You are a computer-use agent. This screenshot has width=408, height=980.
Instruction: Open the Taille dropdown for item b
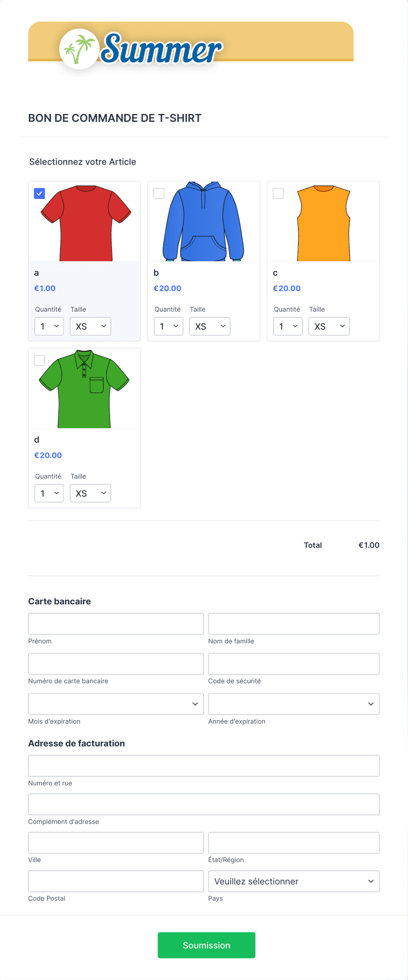(210, 326)
